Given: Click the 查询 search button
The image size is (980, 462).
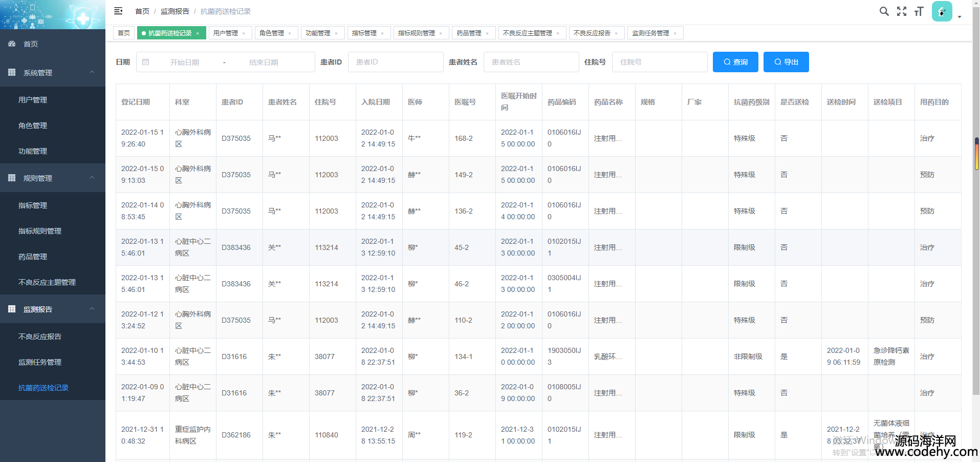Looking at the screenshot, I should click(x=735, y=62).
